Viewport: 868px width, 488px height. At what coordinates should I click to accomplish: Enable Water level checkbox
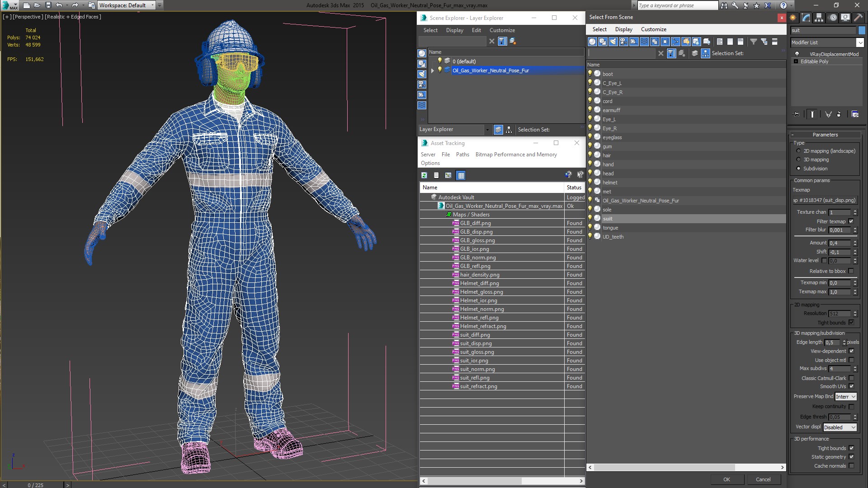point(824,261)
